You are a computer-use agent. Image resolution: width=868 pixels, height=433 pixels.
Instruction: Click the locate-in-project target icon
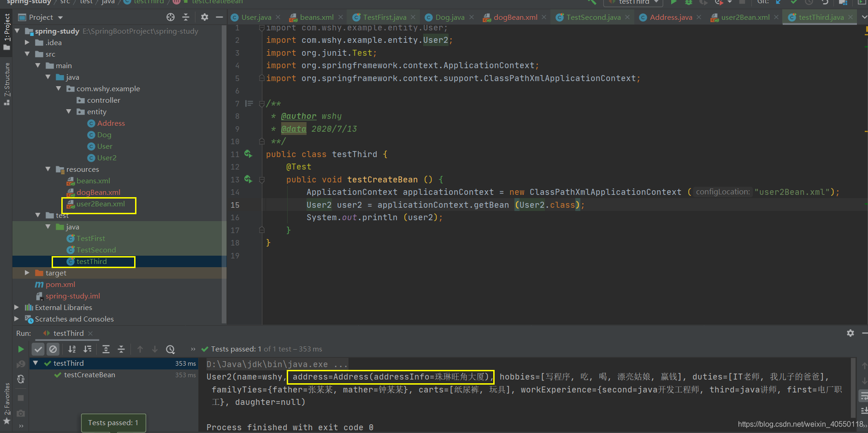[171, 17]
